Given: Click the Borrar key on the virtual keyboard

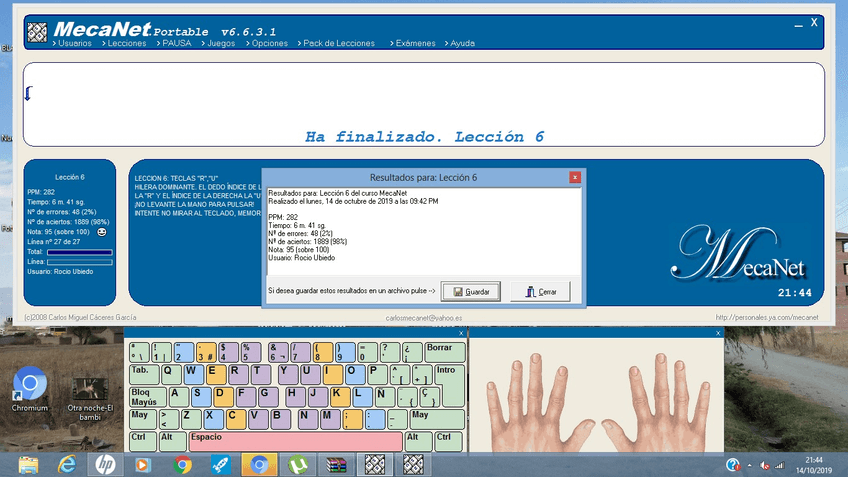Looking at the screenshot, I should tap(445, 352).
